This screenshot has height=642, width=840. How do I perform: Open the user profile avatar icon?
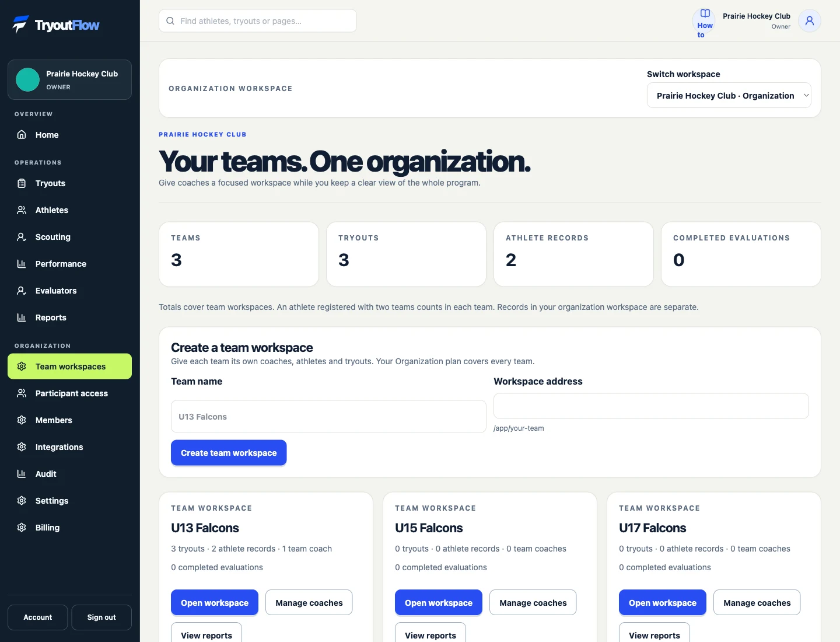click(x=810, y=21)
